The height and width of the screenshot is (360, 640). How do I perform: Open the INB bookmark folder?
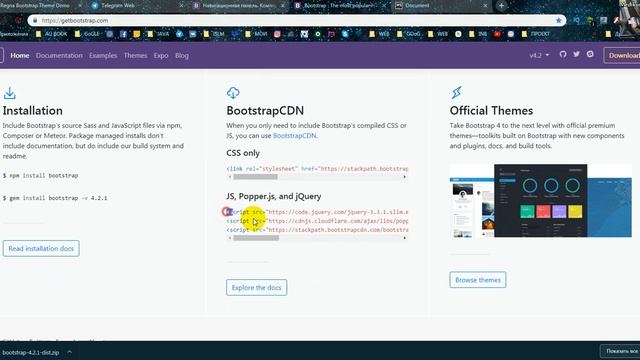tap(478, 34)
